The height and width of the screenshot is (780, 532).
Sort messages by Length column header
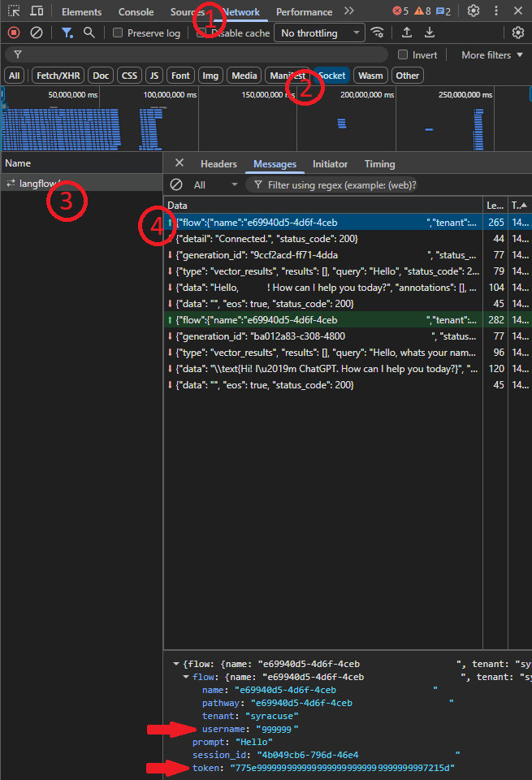[x=495, y=205]
